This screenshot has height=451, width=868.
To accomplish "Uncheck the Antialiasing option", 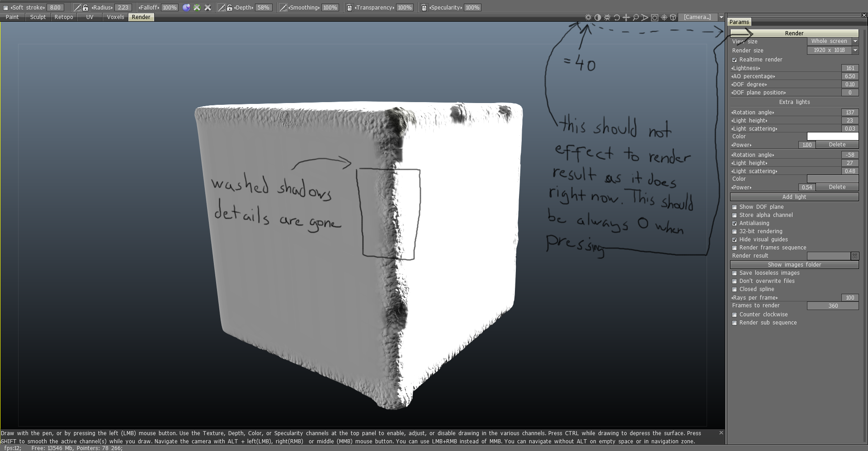I will pyautogui.click(x=735, y=223).
